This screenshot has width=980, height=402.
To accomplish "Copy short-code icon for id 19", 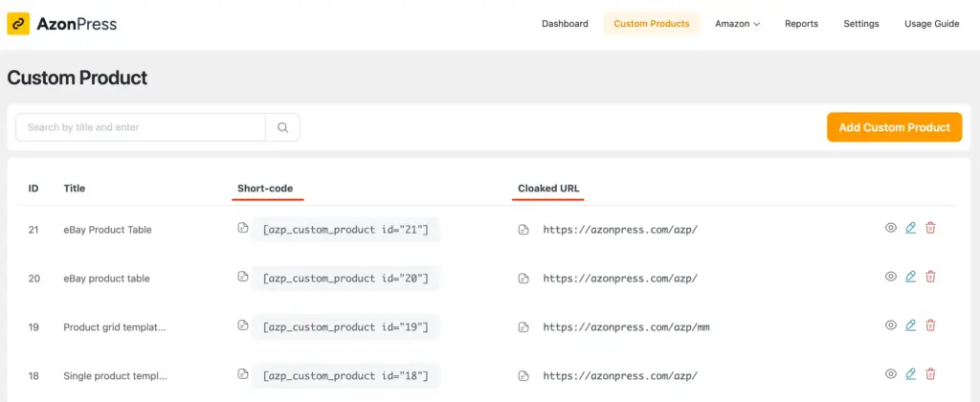I will tap(242, 325).
